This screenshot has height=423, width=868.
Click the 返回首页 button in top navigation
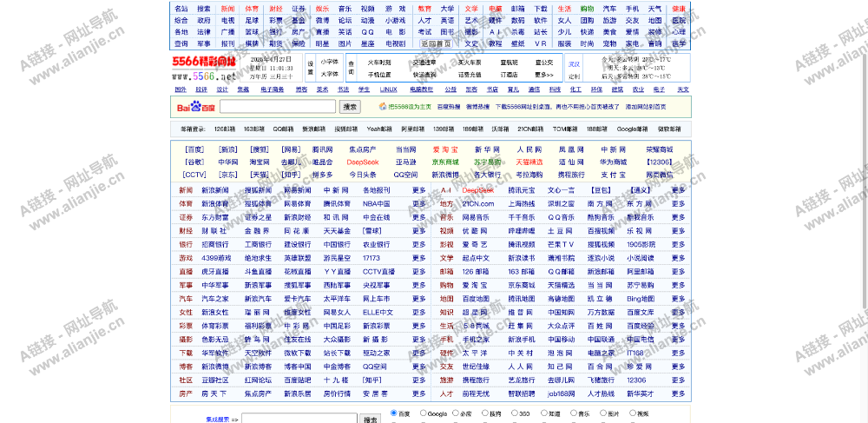pyautogui.click(x=436, y=43)
